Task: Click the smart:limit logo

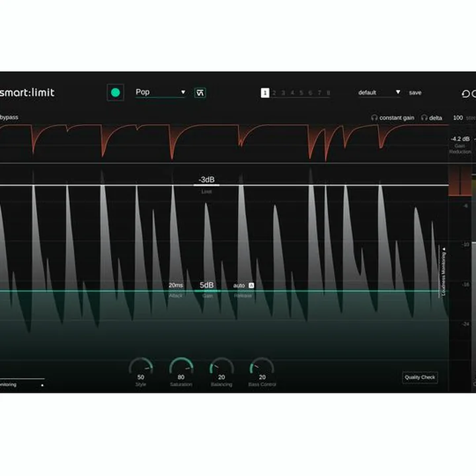Action: (27, 93)
